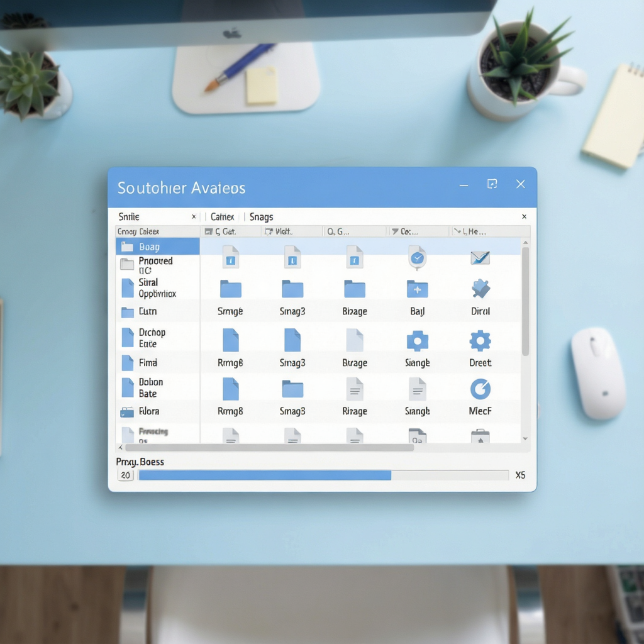The image size is (644, 644).
Task: Sort by the "C, Gat." column header
Action: [x=231, y=231]
